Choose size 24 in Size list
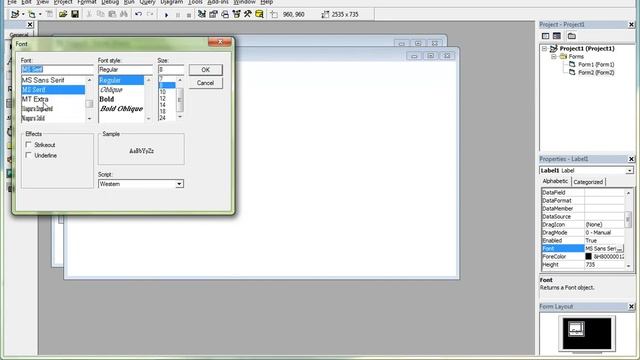Screen dimensions: 640x360 (x=167, y=118)
